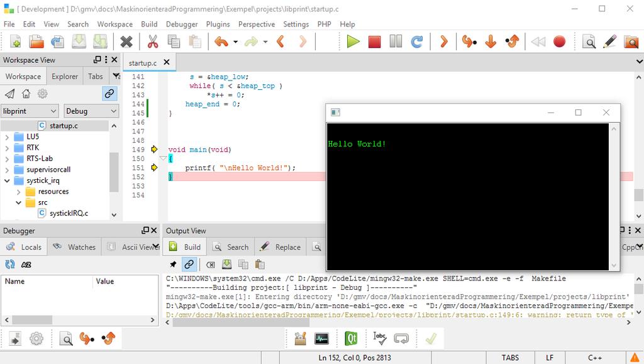Go to workspace home icon
The width and height of the screenshot is (644, 364).
26,94
